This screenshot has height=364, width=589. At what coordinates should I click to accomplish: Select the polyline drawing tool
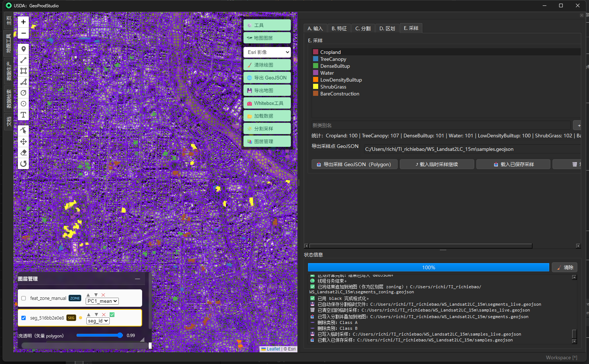click(23, 60)
